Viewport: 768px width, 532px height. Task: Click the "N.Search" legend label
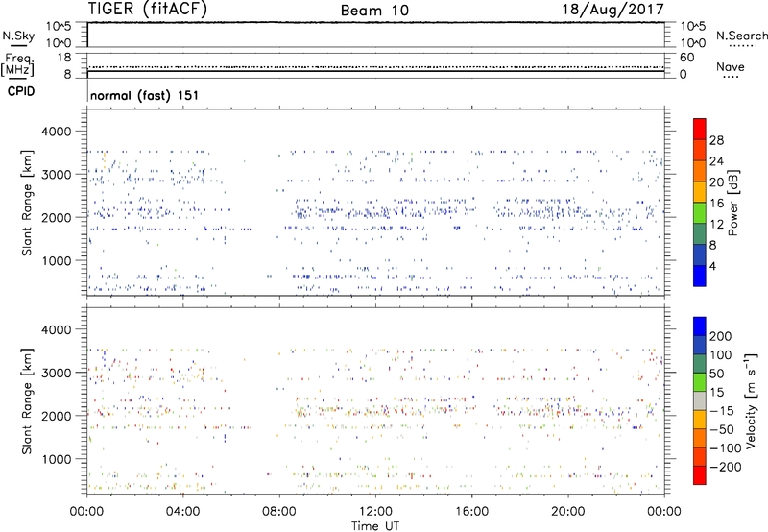[x=742, y=36]
